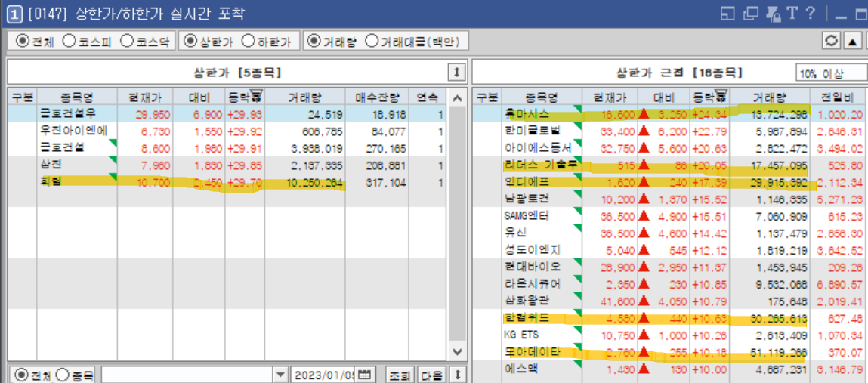Select the 한미글로벌 row
The width and height of the screenshot is (868, 383).
tap(670, 131)
